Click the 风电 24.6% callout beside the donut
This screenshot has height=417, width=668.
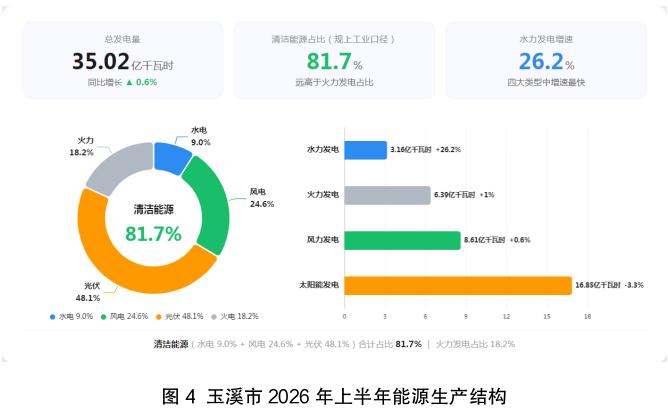click(x=262, y=198)
